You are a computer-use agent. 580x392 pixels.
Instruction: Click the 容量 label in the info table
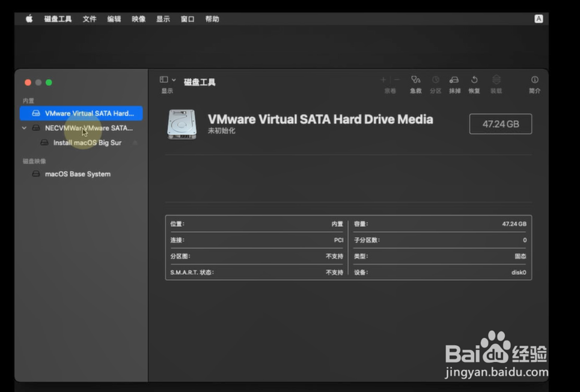click(361, 224)
